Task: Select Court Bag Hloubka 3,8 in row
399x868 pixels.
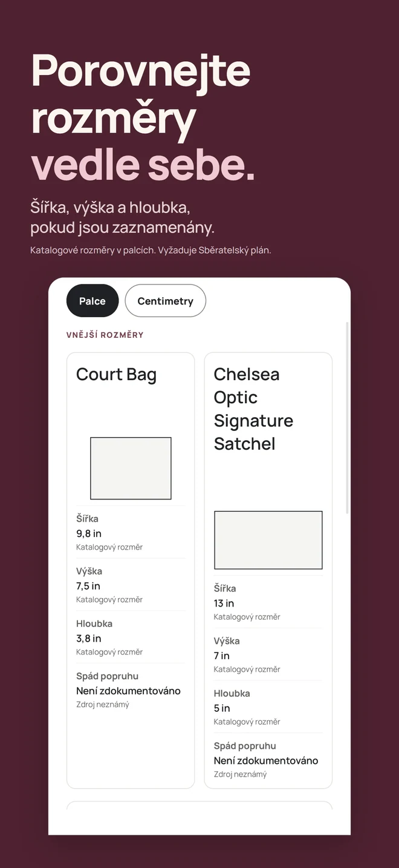Action: (x=131, y=637)
